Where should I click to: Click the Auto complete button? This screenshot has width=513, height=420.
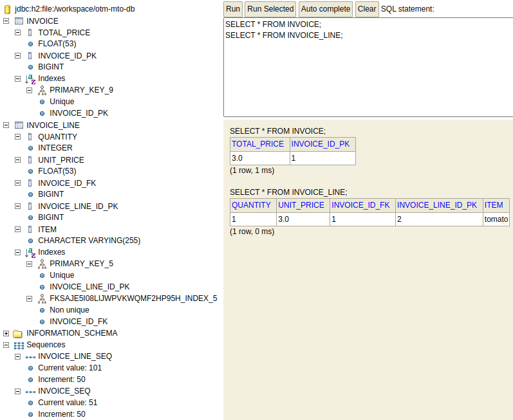(326, 9)
